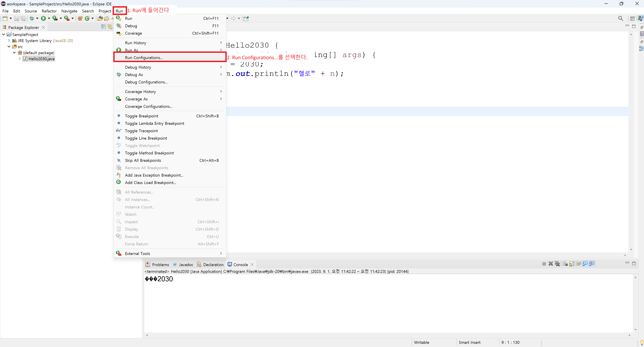644x347 pixels.
Task: Open the Debug Configurations... menu entry
Action: click(146, 82)
